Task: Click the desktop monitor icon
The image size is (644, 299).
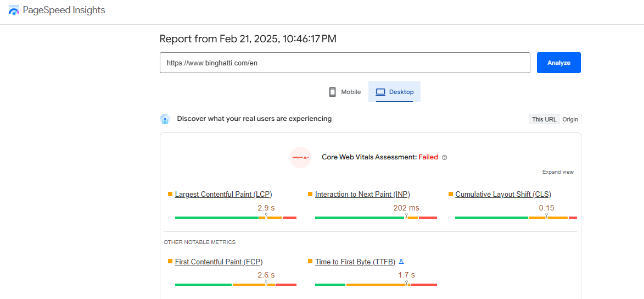Action: 380,92
